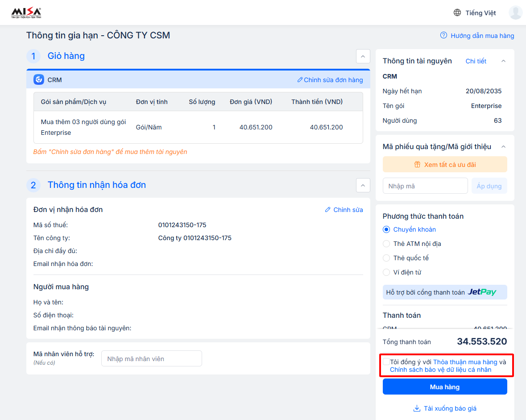
Task: Choose Ví điện tử payment option
Action: 386,272
